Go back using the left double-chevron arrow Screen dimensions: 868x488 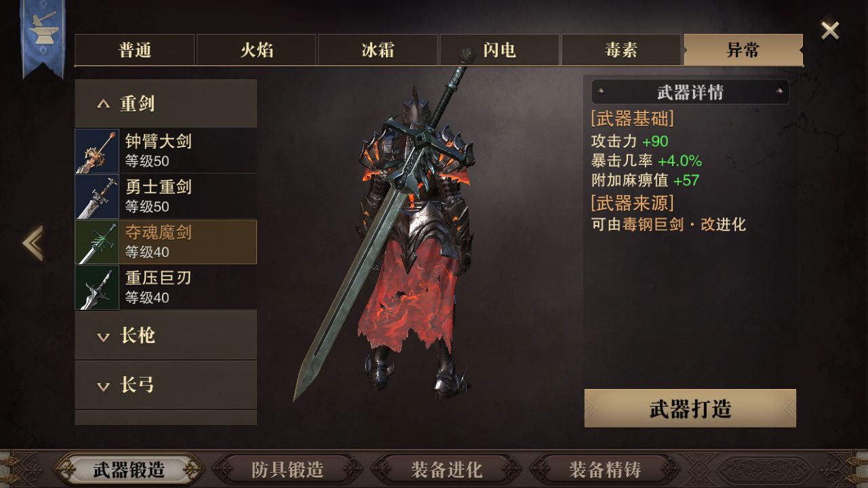[x=33, y=243]
